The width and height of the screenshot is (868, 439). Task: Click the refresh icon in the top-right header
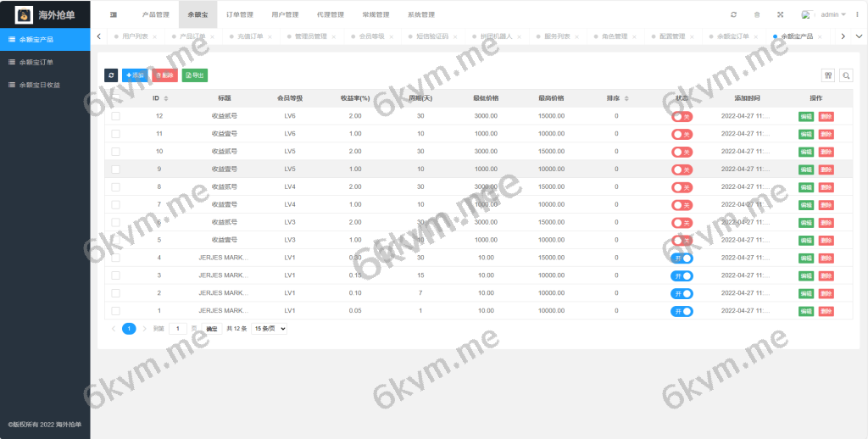733,14
